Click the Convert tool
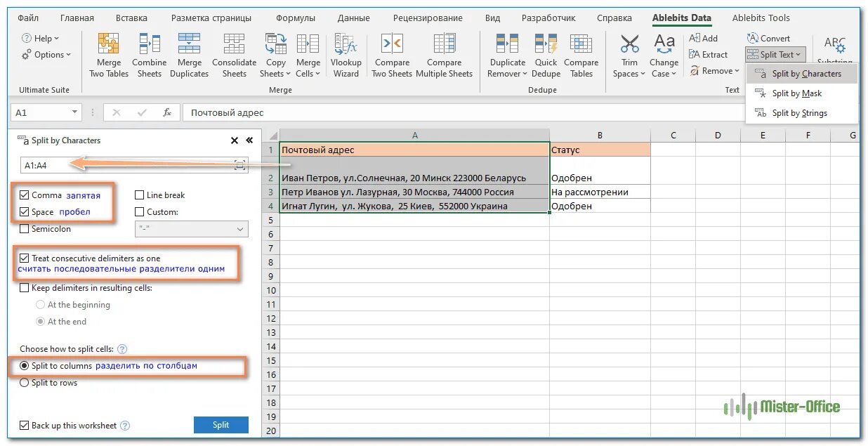Viewport: 868px width, 446px height. click(768, 39)
